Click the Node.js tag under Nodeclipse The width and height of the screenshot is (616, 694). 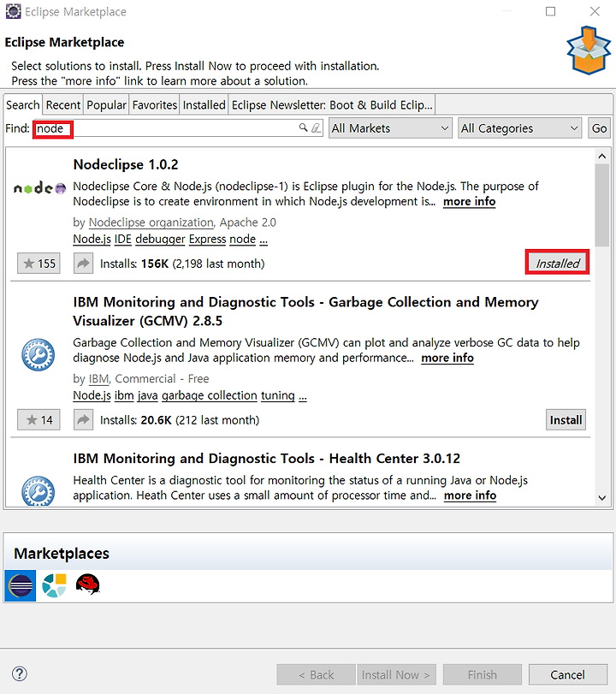pyautogui.click(x=92, y=239)
